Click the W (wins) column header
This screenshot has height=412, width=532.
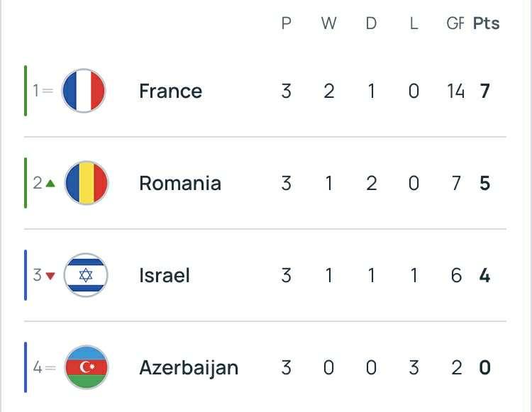[328, 23]
